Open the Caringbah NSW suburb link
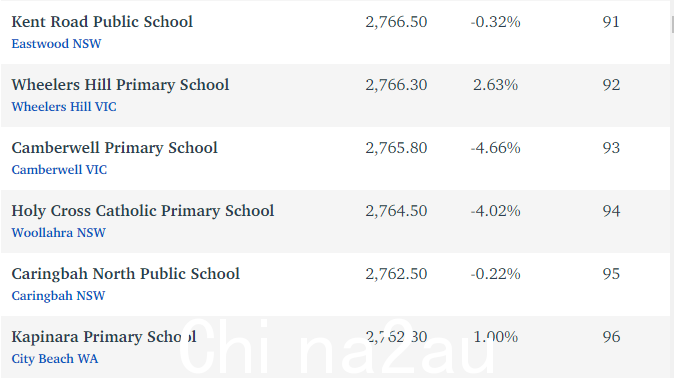674x378 pixels. pyautogui.click(x=58, y=296)
